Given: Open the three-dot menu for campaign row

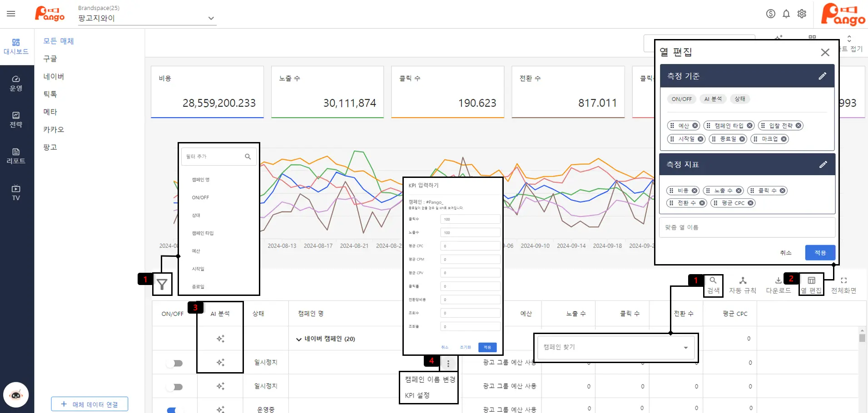Looking at the screenshot, I should (x=448, y=364).
